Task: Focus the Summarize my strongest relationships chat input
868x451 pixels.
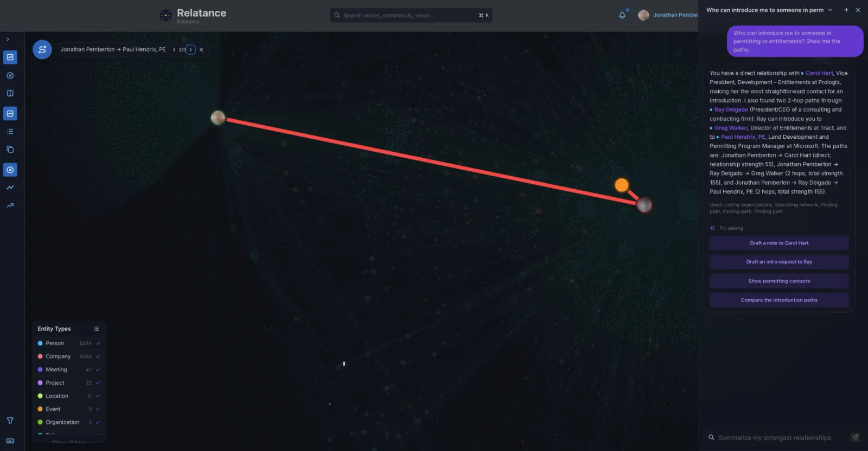Action: [776, 437]
